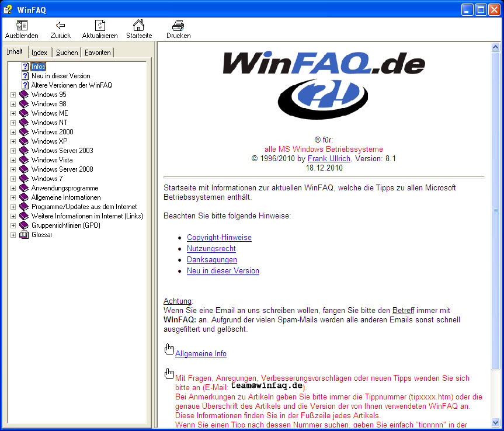Open the Danksagungen link
The image size is (504, 431).
[212, 260]
